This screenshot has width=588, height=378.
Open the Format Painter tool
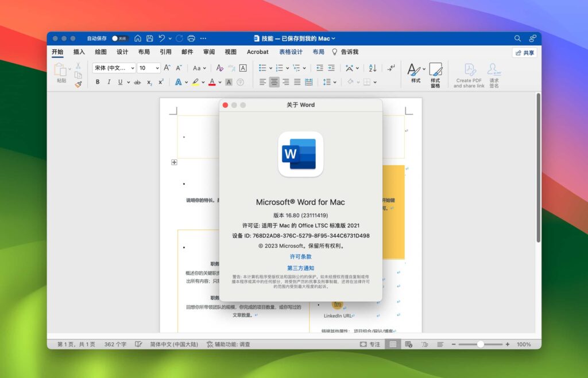[79, 85]
